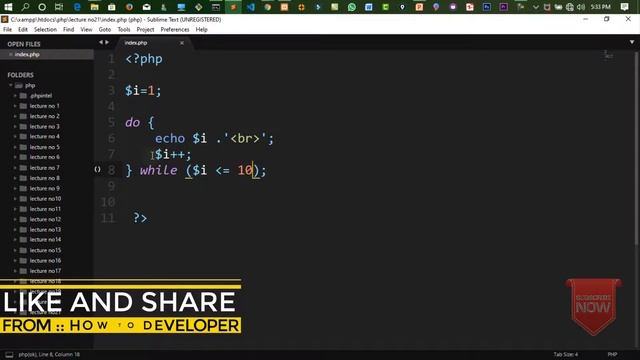Screen dimensions: 640x360
Task: Open Photoshop from taskbar
Action: pos(487,7)
